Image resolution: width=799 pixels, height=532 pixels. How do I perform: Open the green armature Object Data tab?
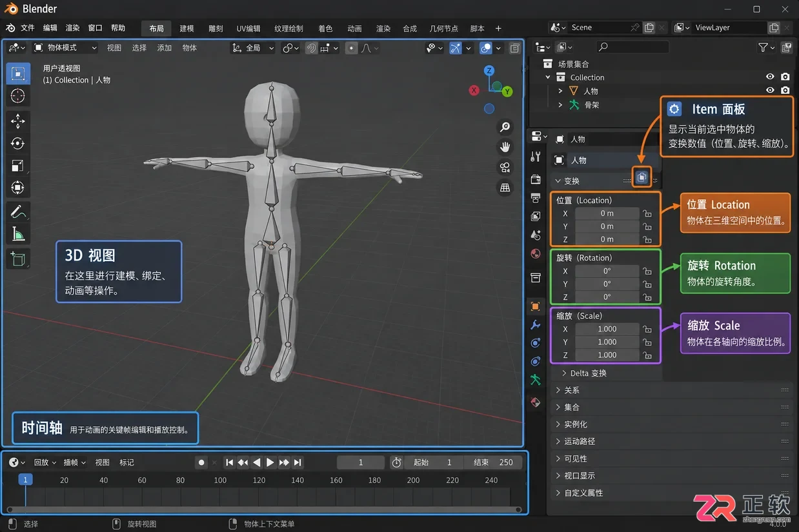[536, 380]
